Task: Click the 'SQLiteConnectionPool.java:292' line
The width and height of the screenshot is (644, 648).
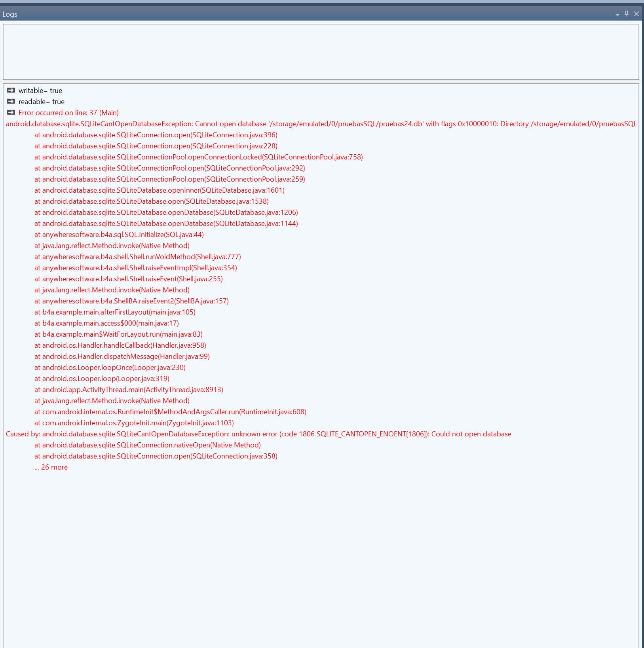Action: tap(170, 168)
